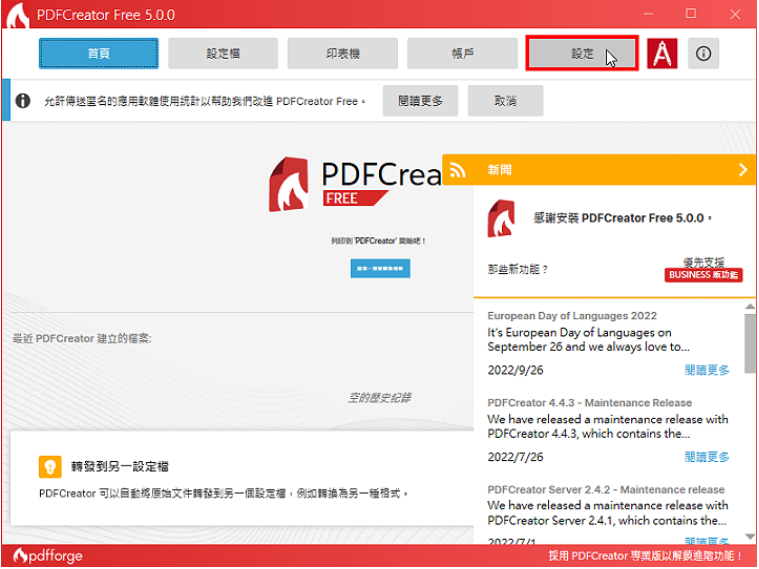
Task: Click the 優先支援 priority support text
Action: click(704, 262)
